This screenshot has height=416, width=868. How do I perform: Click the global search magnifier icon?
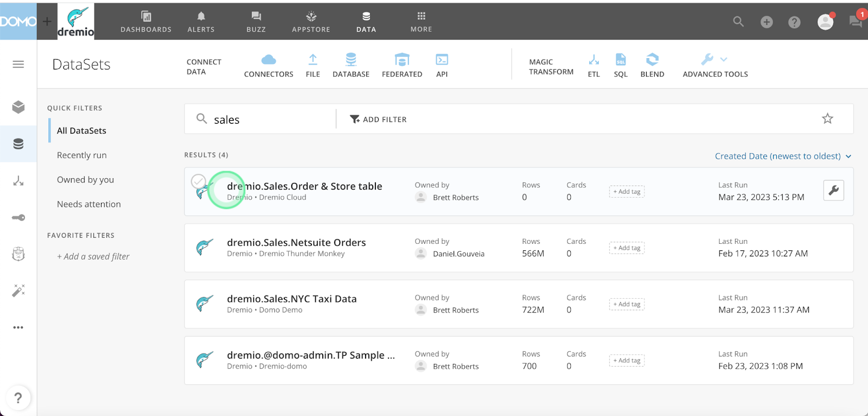(x=738, y=22)
